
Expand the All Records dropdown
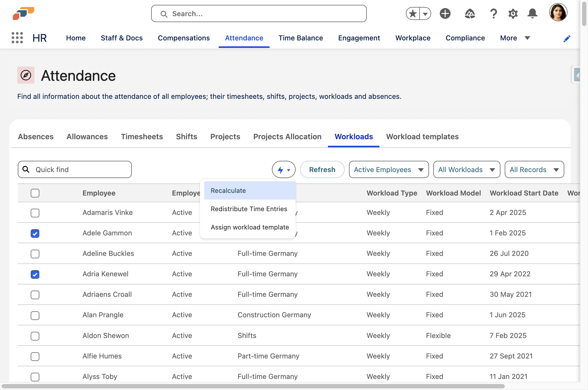pyautogui.click(x=534, y=170)
